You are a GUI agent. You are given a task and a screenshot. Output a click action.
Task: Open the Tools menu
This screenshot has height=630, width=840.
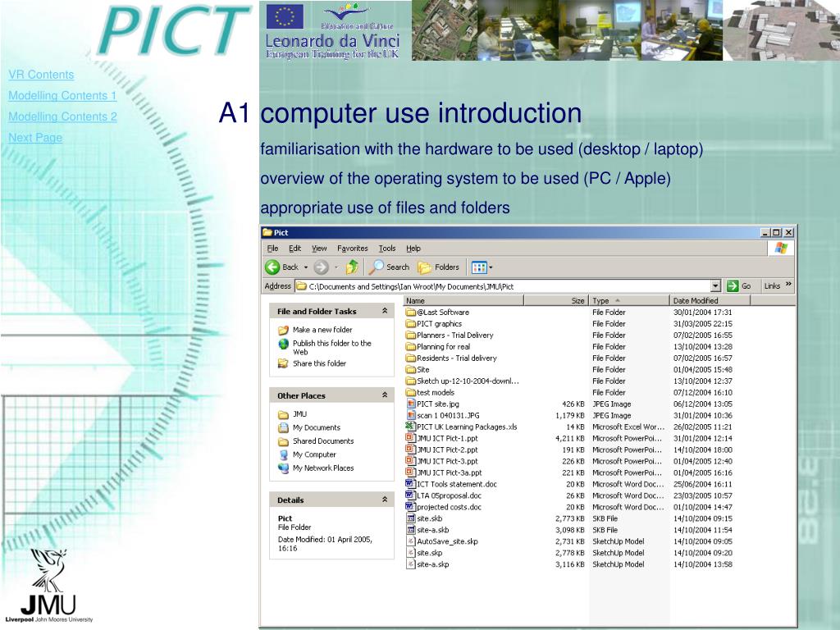click(387, 249)
